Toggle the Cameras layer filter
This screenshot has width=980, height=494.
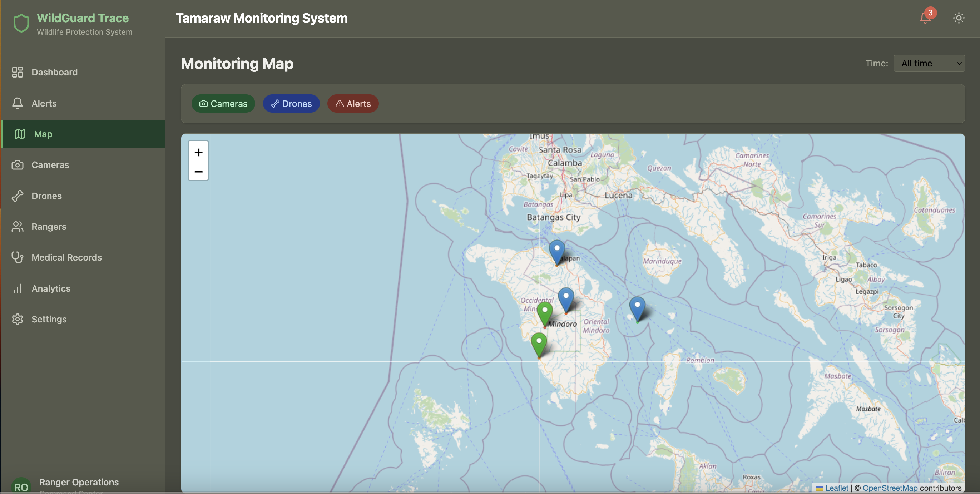(x=223, y=104)
